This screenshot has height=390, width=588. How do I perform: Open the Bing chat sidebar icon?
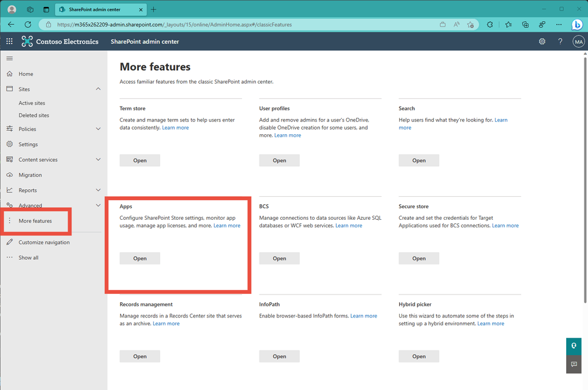577,24
